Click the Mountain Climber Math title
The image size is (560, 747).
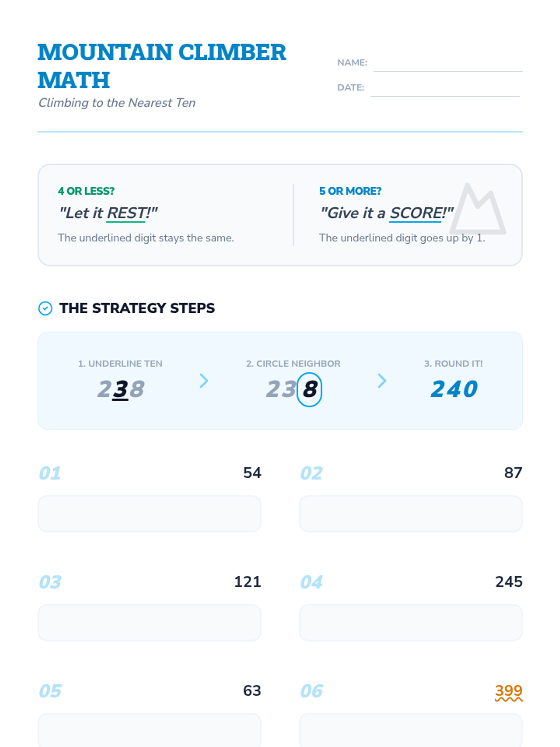[161, 66]
